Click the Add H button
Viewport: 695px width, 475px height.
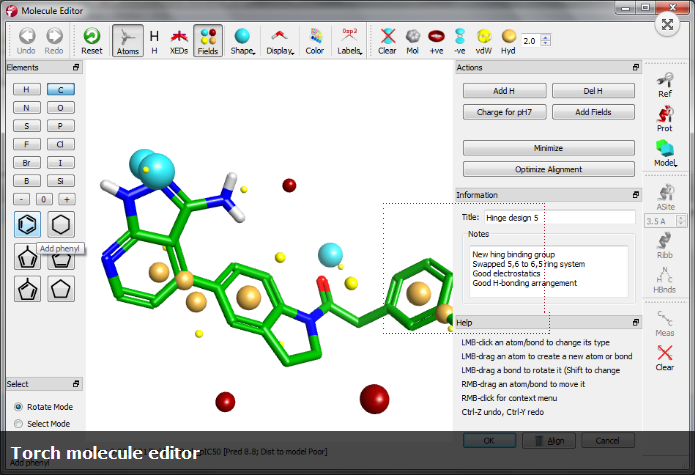pos(504,91)
